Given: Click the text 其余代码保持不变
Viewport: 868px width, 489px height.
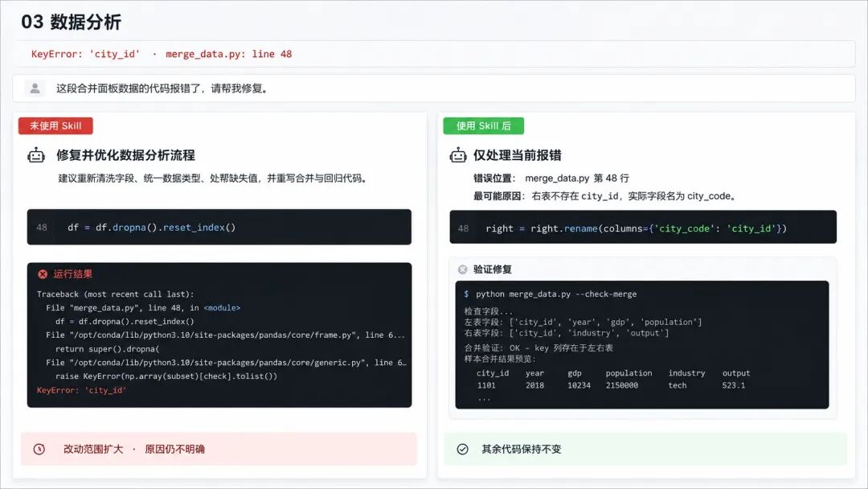Looking at the screenshot, I should coord(522,449).
